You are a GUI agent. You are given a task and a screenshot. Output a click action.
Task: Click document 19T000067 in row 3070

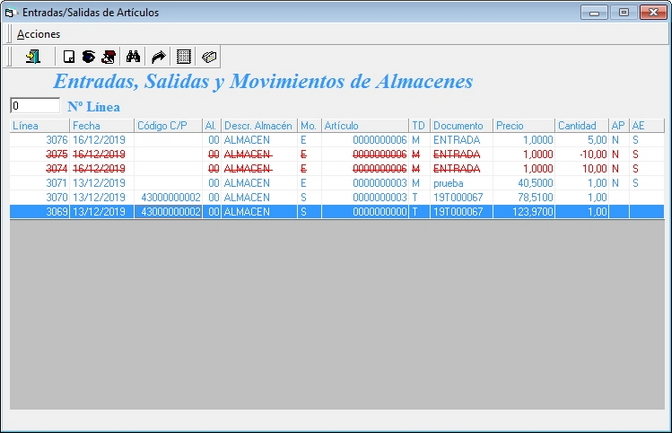(462, 198)
